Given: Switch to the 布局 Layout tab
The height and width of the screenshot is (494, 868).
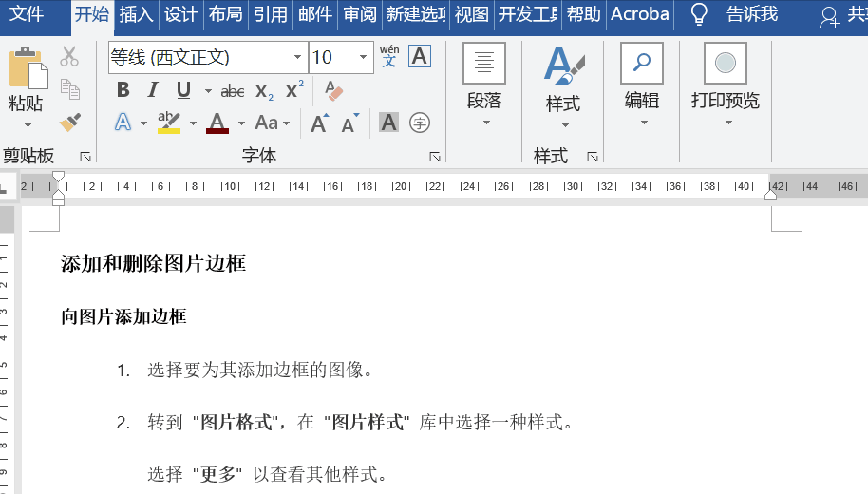Looking at the screenshot, I should pyautogui.click(x=225, y=14).
